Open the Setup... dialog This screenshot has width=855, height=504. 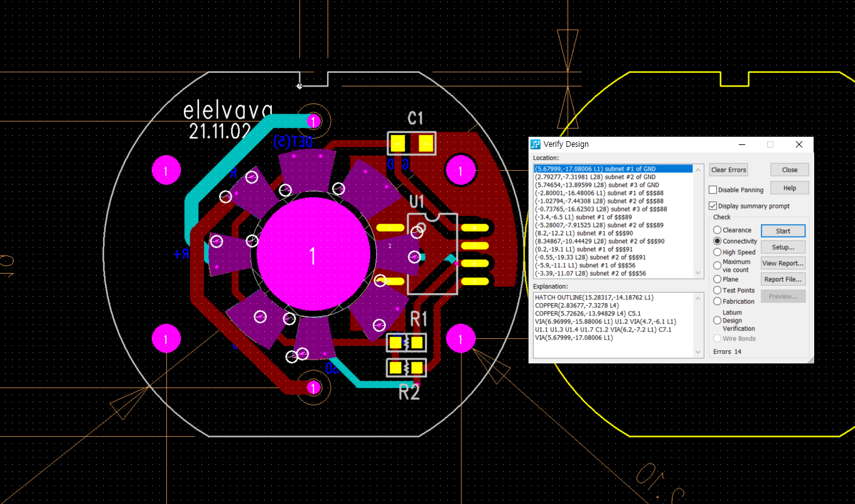tap(783, 247)
